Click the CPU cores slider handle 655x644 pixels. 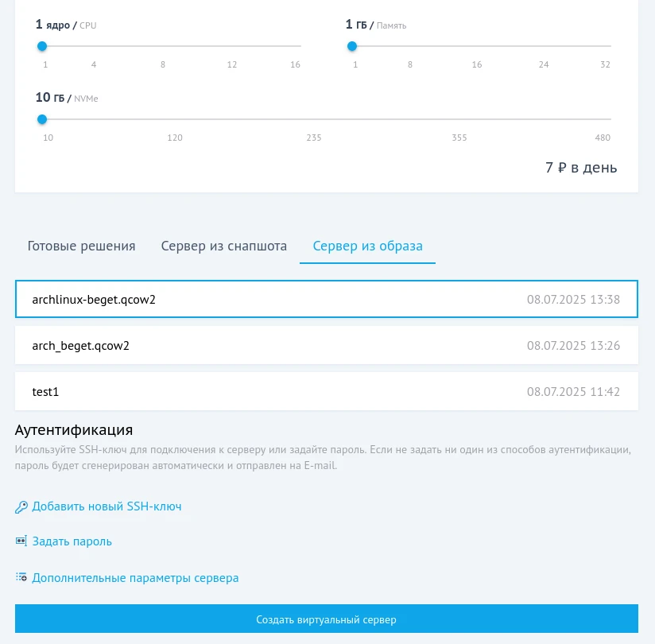click(42, 46)
